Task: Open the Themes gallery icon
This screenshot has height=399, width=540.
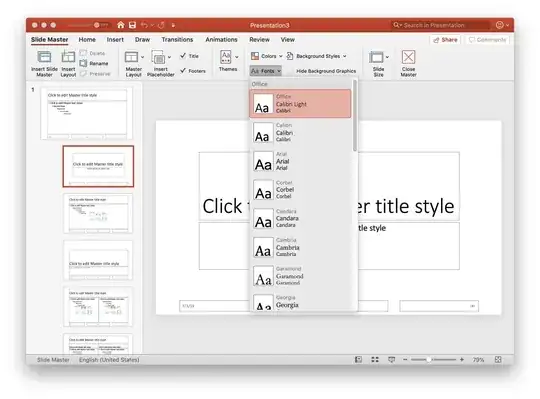Action: 226,57
